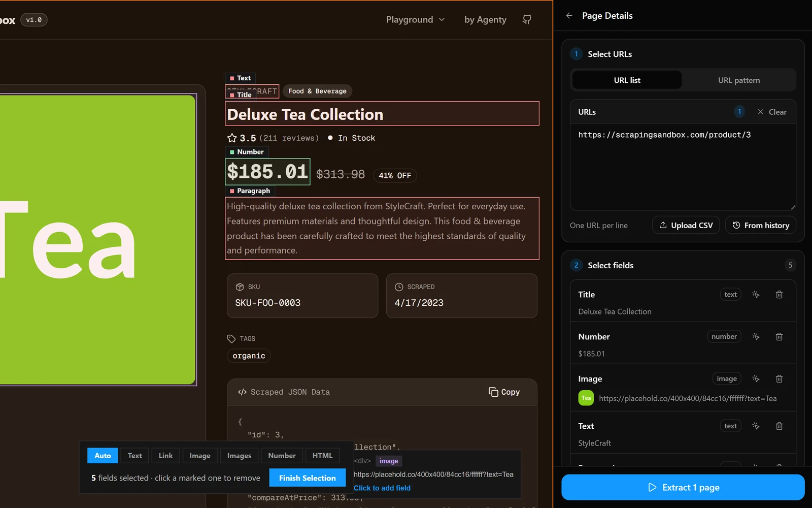Image resolution: width=812 pixels, height=508 pixels.
Task: Change Title field type from text
Action: pos(730,295)
